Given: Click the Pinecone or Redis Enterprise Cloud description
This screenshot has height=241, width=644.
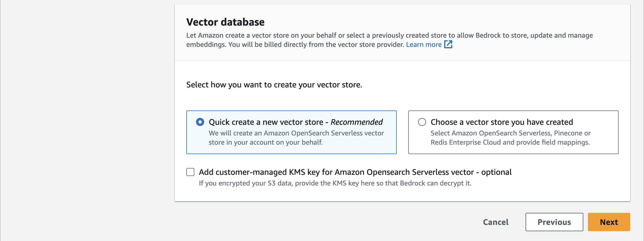Looking at the screenshot, I should click(510, 138).
